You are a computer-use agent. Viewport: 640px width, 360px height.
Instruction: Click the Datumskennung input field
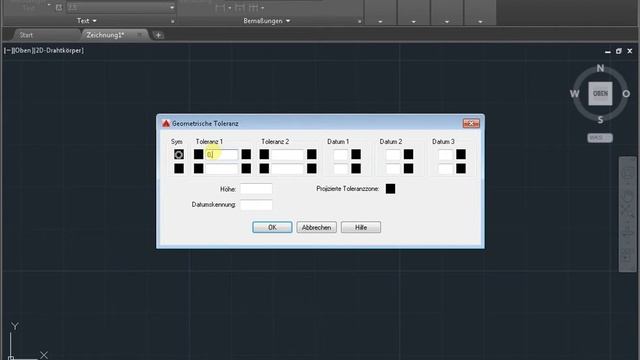pos(256,204)
